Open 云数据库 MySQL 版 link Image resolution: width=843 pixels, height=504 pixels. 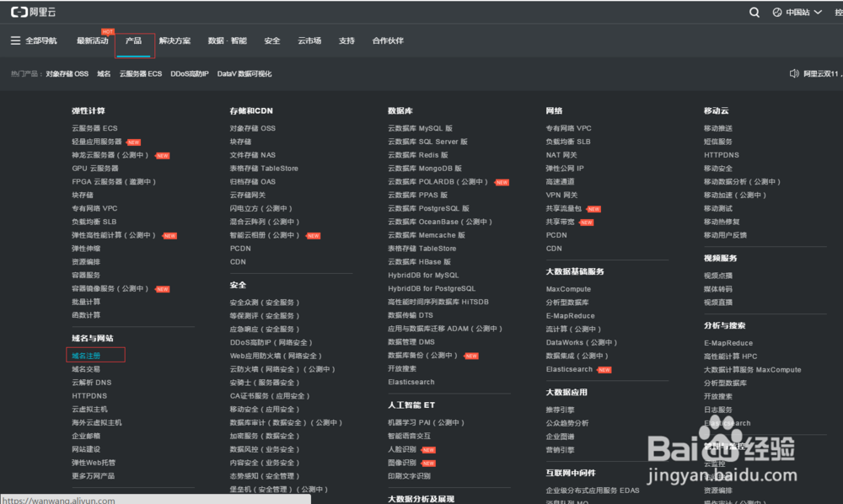coord(420,128)
